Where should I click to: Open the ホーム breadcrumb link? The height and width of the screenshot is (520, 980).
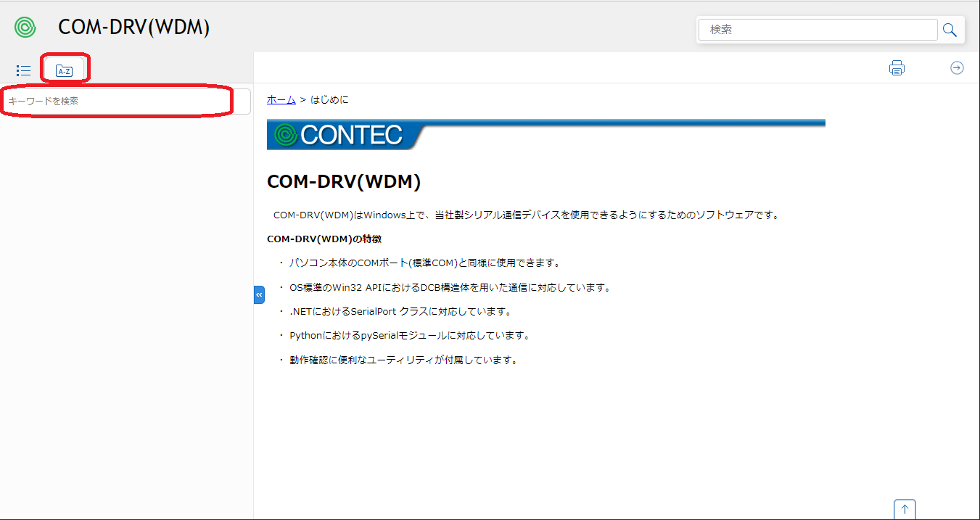coord(281,100)
